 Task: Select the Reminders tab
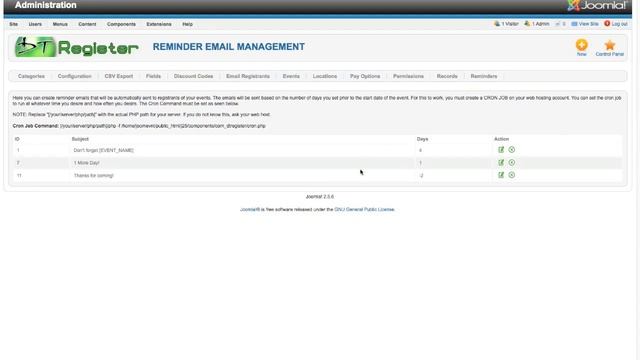pos(484,76)
